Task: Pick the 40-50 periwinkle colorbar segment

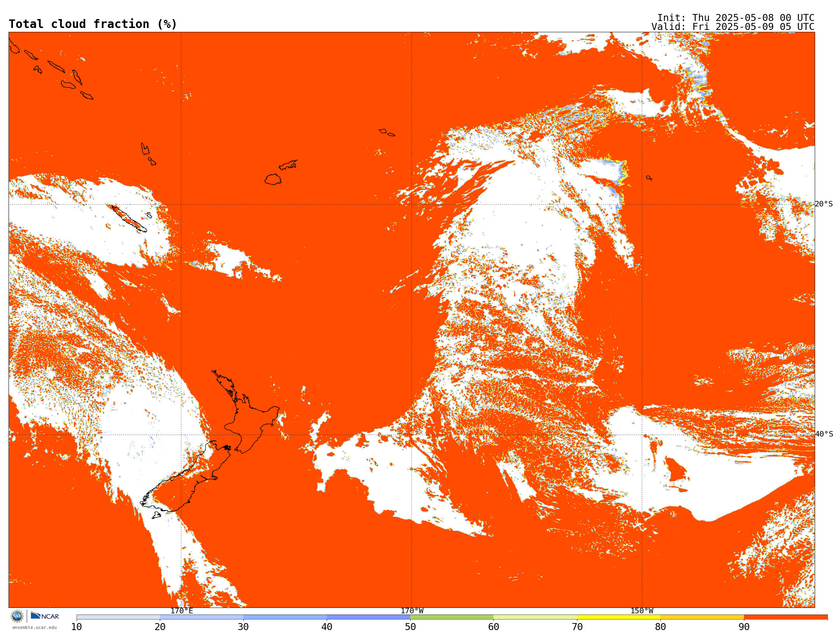Action: click(368, 617)
